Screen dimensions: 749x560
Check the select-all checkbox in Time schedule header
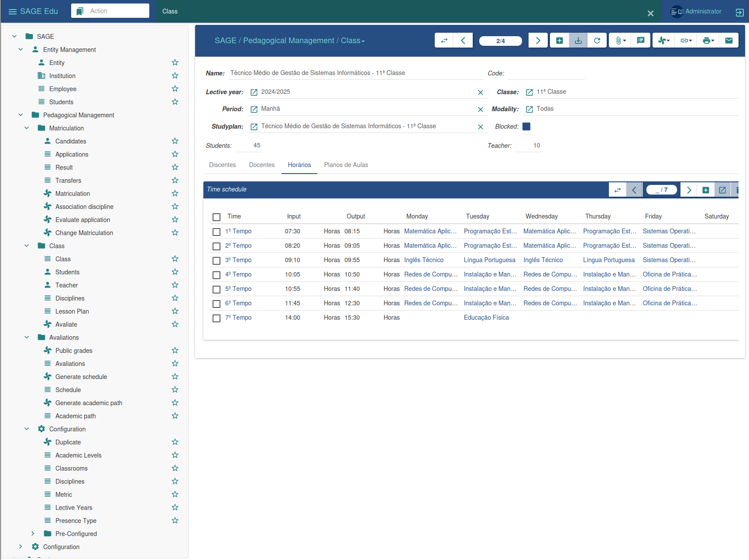(216, 217)
